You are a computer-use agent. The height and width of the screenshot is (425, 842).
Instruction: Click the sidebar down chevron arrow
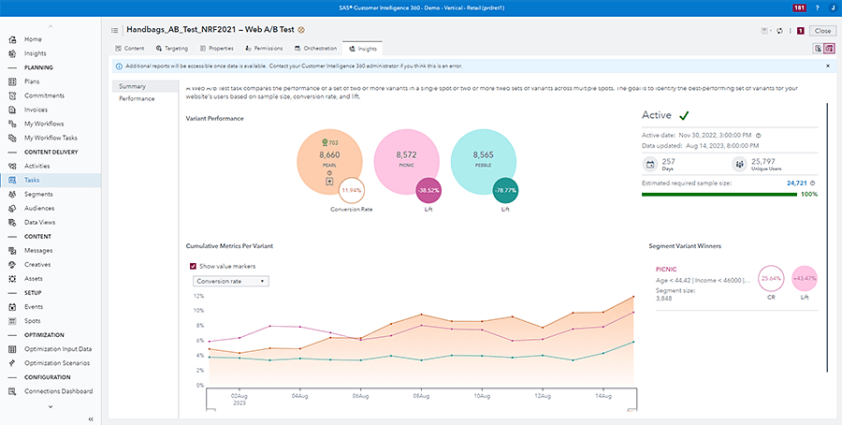(x=50, y=407)
